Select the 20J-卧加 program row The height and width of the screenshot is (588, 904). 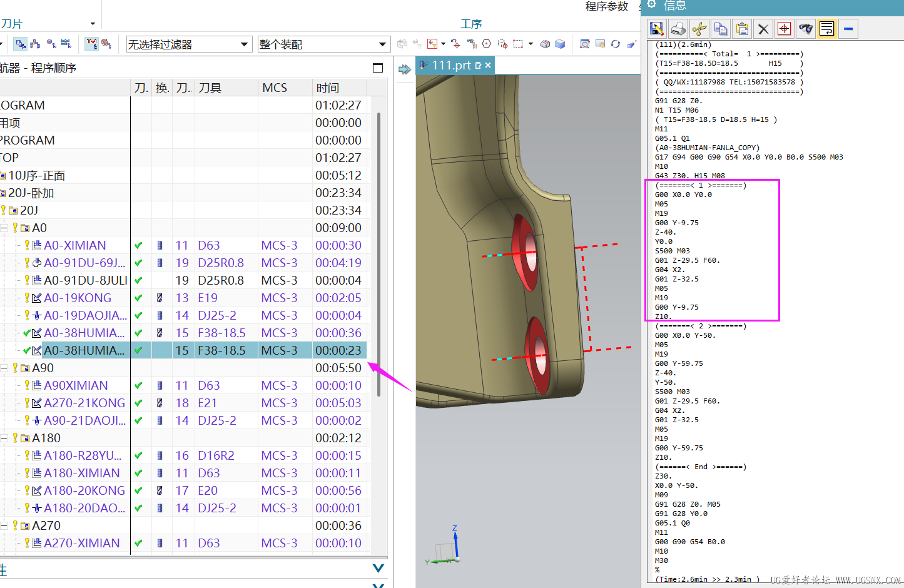[x=31, y=193]
